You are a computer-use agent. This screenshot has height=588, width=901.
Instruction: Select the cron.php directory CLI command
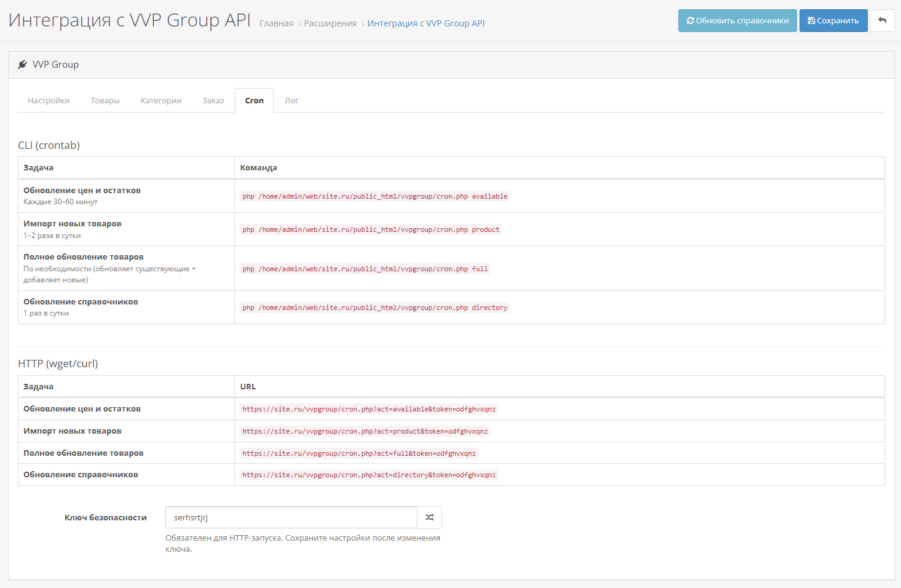(x=375, y=308)
